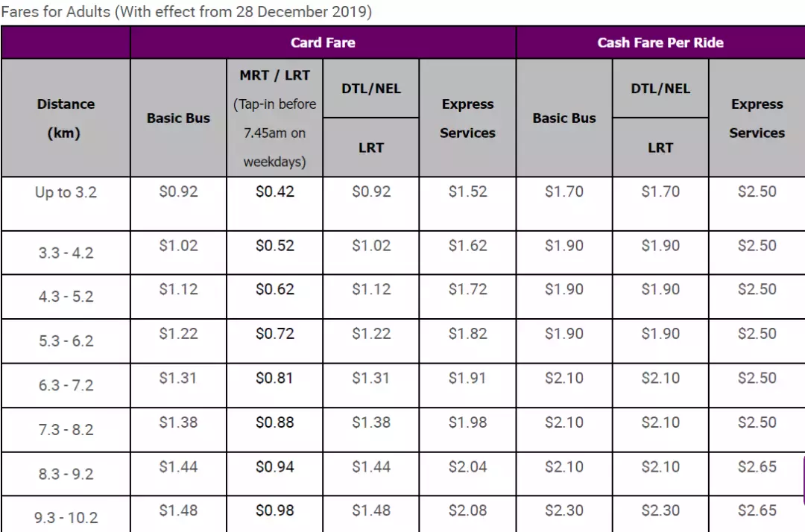Click the $0.81 early tap-in fare
Screen dimensions: 805x532
pos(274,379)
